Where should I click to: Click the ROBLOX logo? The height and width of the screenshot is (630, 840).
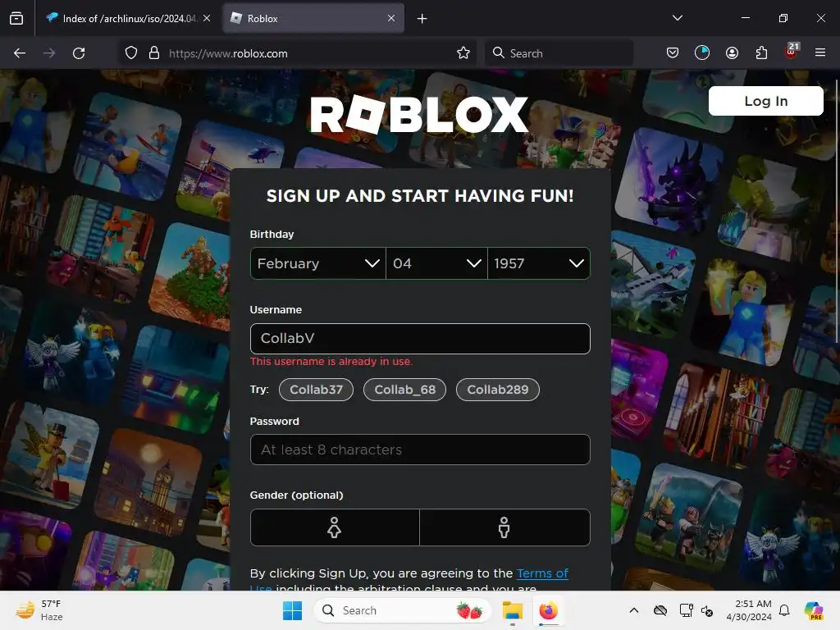[419, 114]
